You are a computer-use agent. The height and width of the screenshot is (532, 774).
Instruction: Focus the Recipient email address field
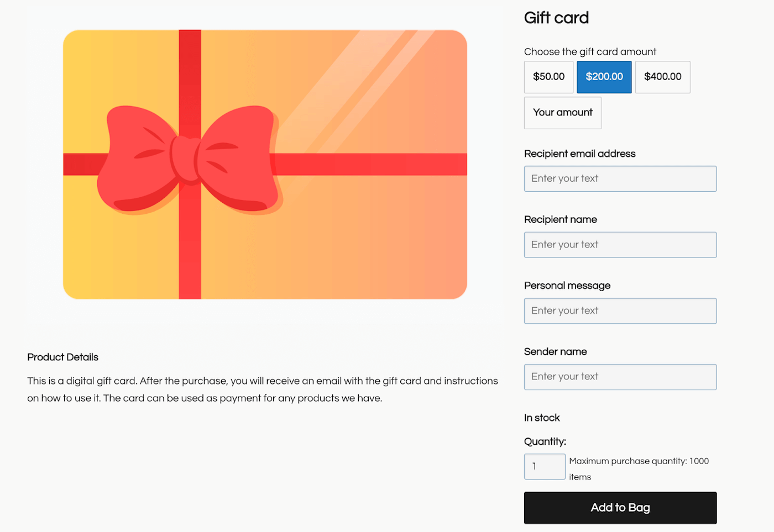620,179
